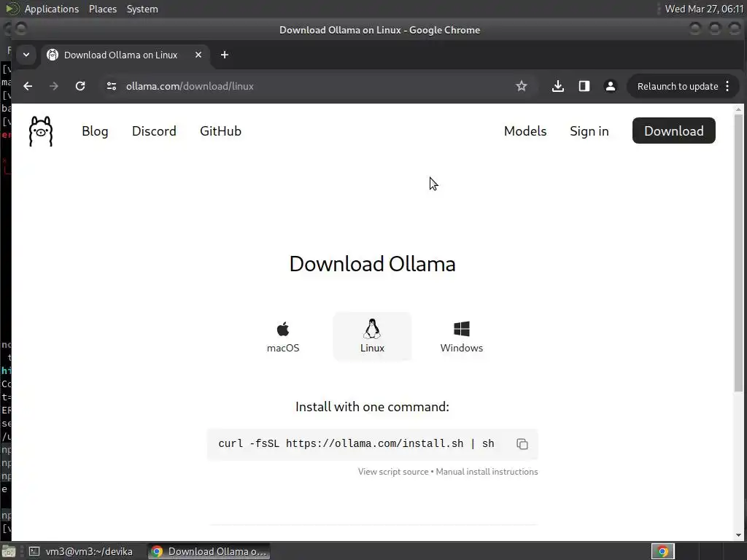This screenshot has height=560, width=747.
Task: Click the clock showing Wed Mar 27
Action: coord(704,9)
